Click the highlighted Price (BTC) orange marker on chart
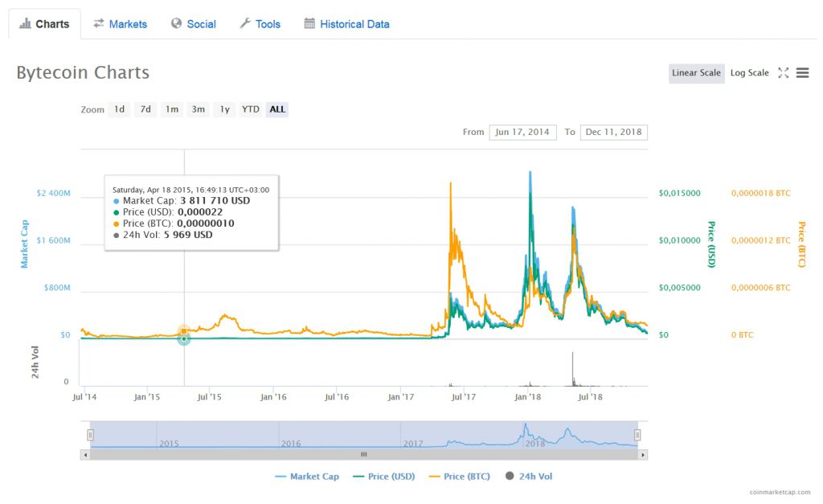 click(x=184, y=330)
